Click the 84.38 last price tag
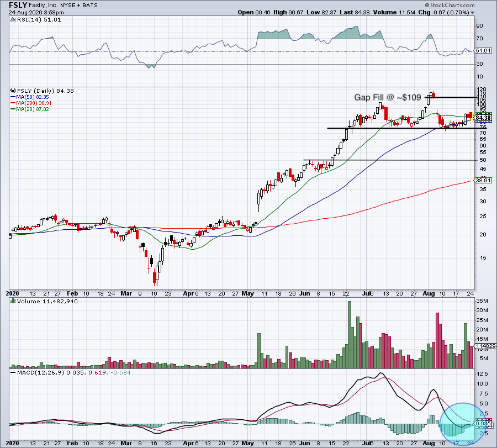The image size is (497, 448). [x=482, y=118]
